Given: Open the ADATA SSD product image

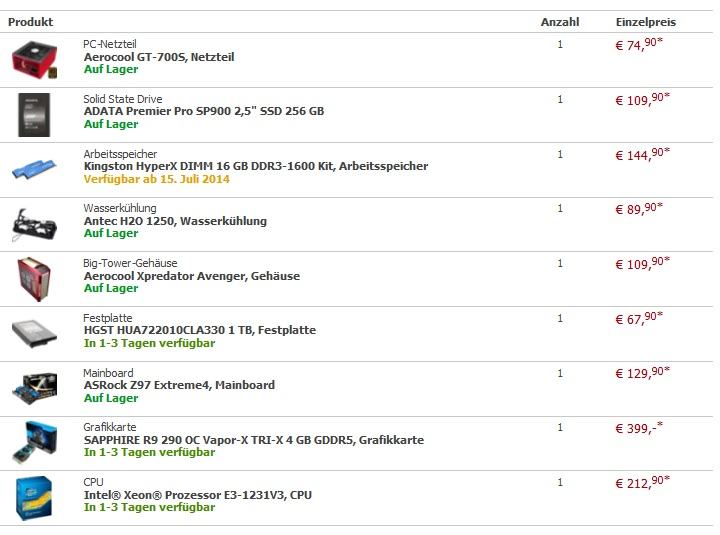Looking at the screenshot, I should (x=35, y=113).
